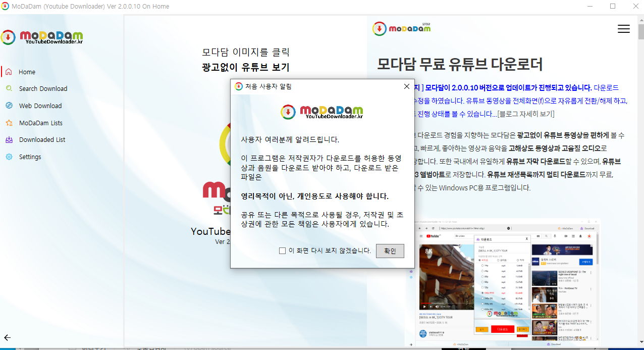Click the app icon in the main title bar
The width and height of the screenshot is (644, 350).
click(6, 6)
